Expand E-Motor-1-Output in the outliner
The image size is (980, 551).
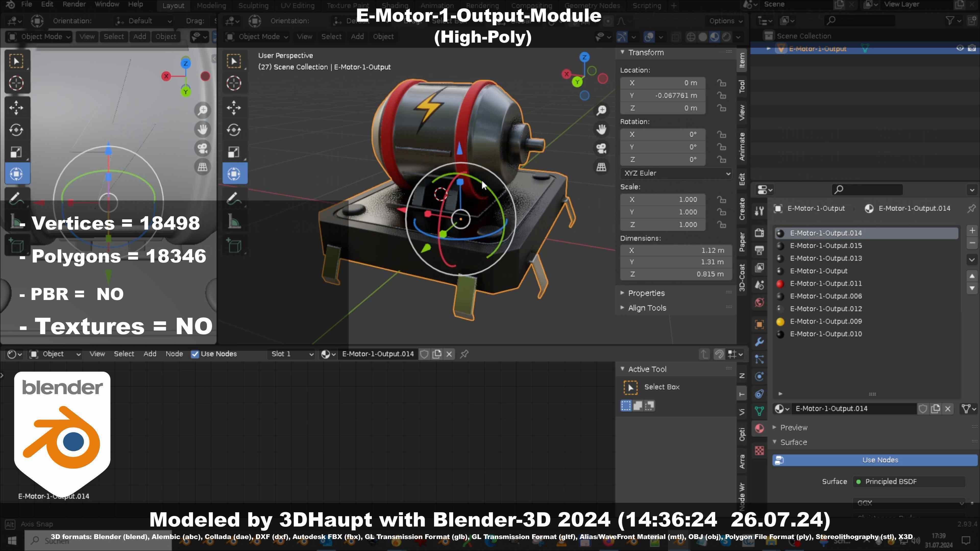pyautogui.click(x=768, y=49)
